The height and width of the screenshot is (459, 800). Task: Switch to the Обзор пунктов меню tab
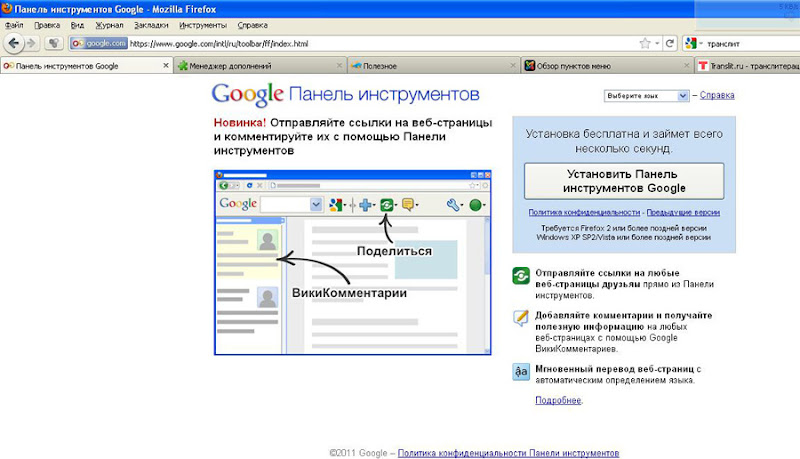[x=607, y=66]
